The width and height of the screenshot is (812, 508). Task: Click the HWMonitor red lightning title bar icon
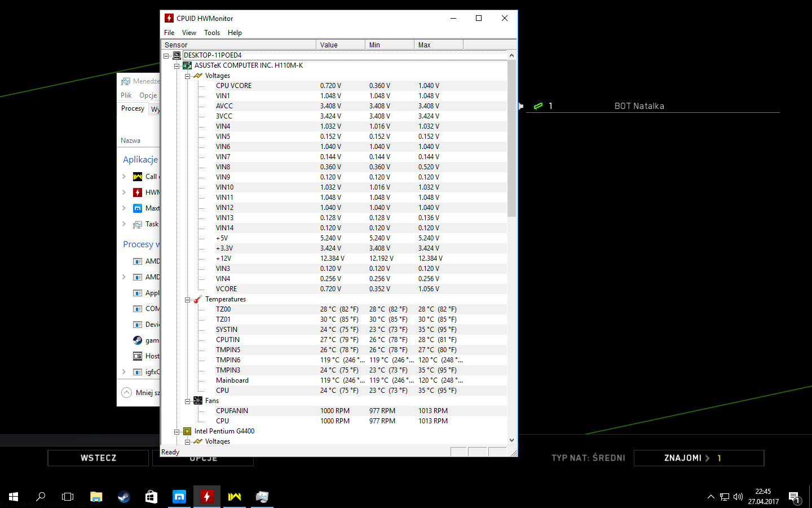(x=169, y=18)
